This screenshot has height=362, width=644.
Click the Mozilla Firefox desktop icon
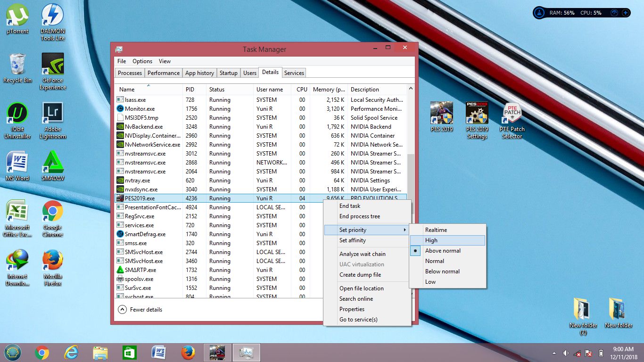tap(53, 268)
